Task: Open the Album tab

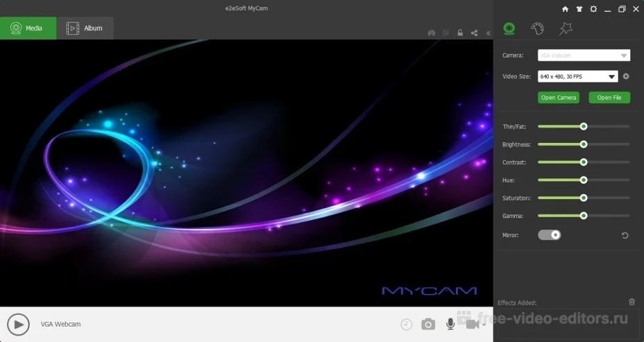Action: 85,28
